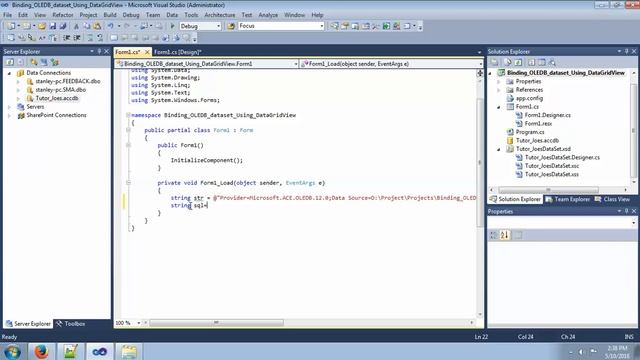
Task: Click the New Project toolbar icon
Action: [11, 26]
